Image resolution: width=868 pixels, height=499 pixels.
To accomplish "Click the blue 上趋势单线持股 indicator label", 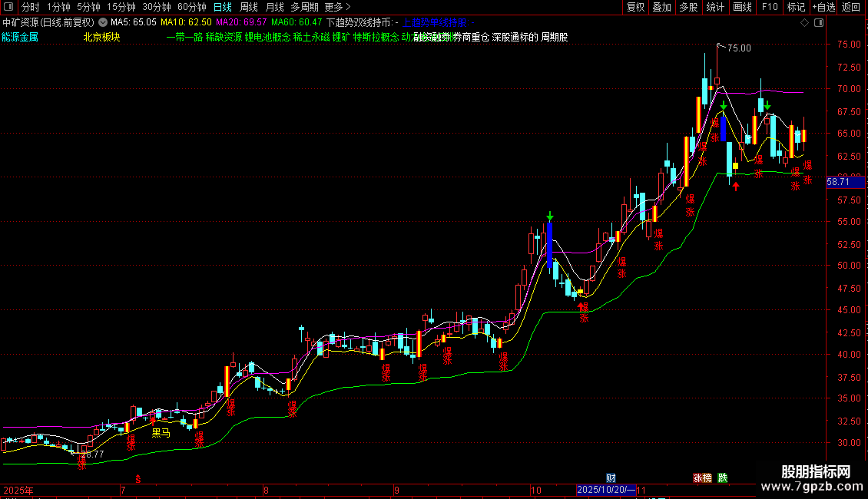I will [439, 23].
